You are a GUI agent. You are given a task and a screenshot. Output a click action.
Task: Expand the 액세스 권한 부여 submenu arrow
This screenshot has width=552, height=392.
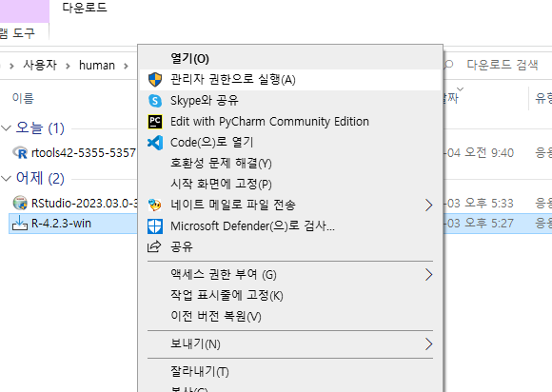coord(428,274)
